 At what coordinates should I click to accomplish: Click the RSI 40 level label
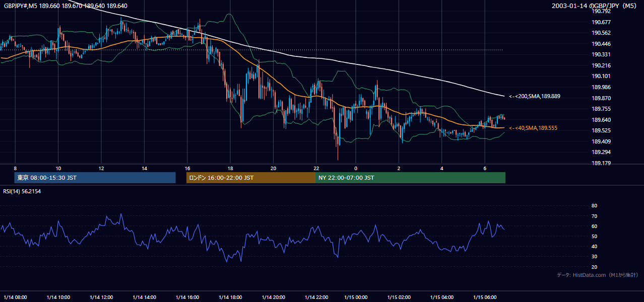tap(594, 246)
